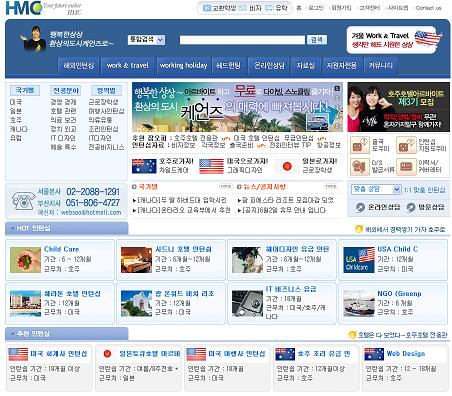Image resolution: width=452 pixels, height=396 pixels.
Task: Open the 시드니 호텔 인턴십 card thumbnail
Action: pyautogui.click(x=136, y=260)
